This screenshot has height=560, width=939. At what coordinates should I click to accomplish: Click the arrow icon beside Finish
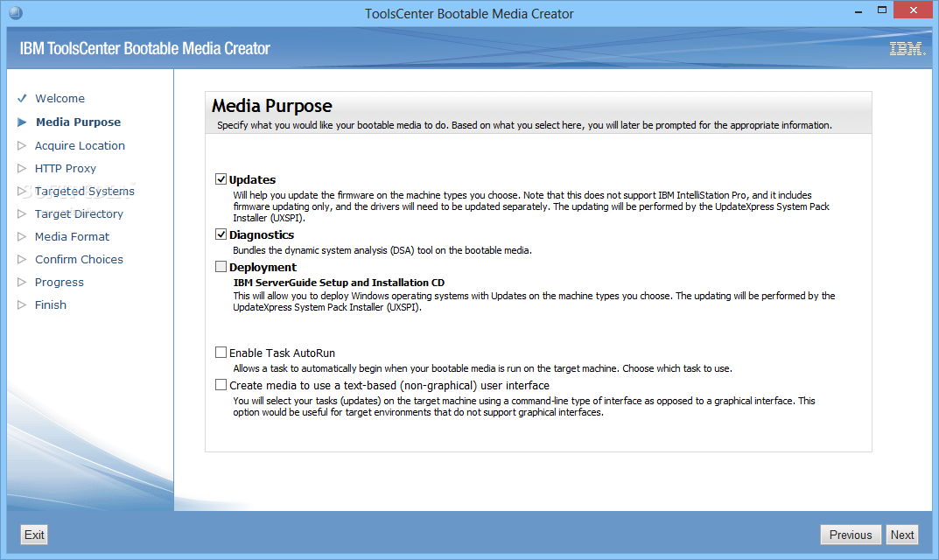coord(22,304)
